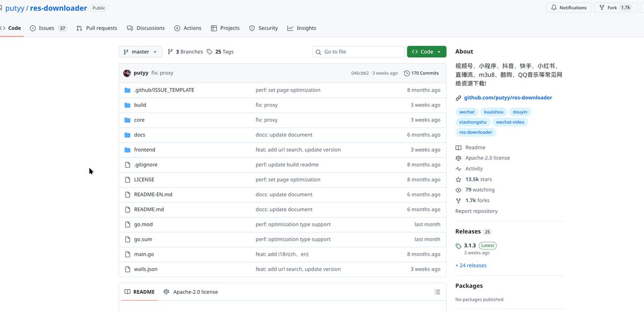View the 170 Commits history
The width and height of the screenshot is (644, 312).
click(421, 73)
